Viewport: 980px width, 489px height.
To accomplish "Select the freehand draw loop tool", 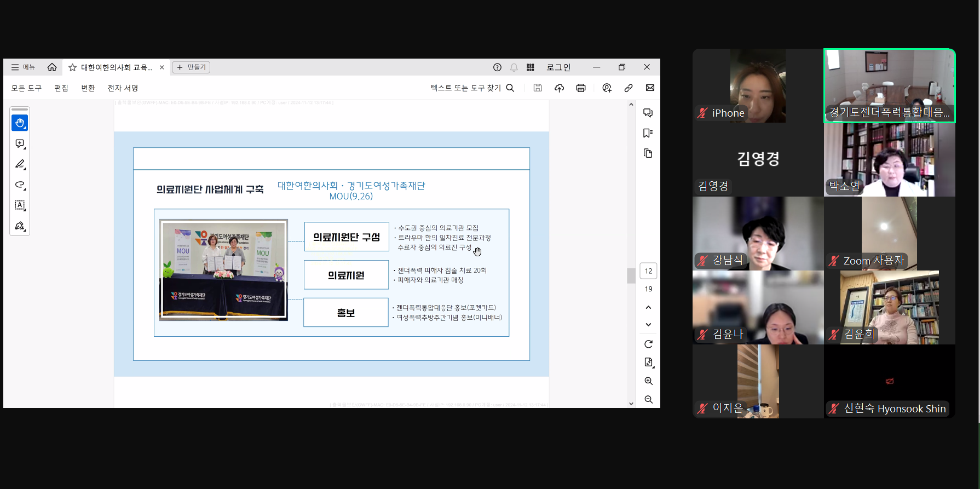I will point(20,185).
